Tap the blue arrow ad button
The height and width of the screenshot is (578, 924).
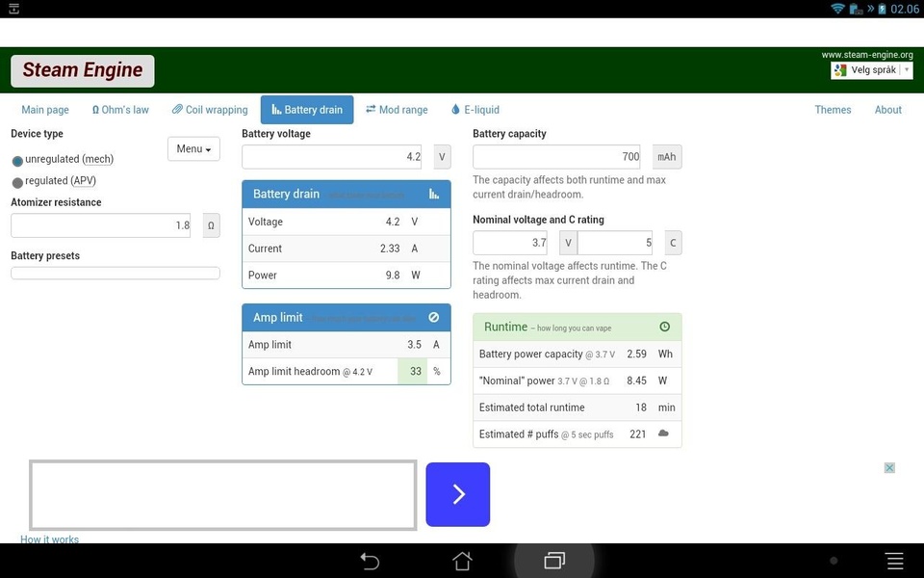[x=458, y=494]
